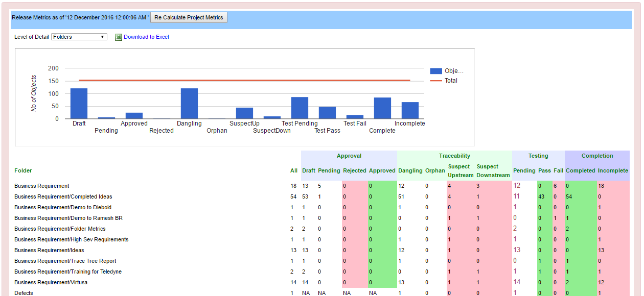This screenshot has width=644, height=296.
Task: Click the Approved column header
Action: tap(382, 170)
